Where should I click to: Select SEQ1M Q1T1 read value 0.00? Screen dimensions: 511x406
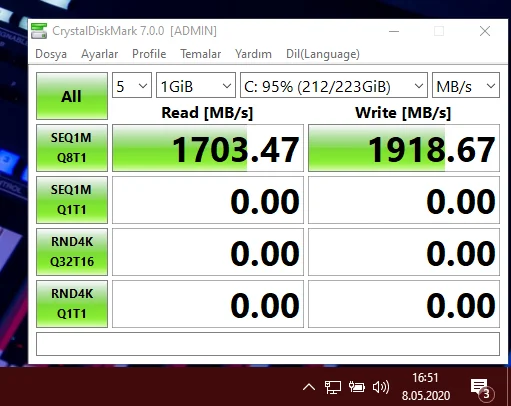208,200
